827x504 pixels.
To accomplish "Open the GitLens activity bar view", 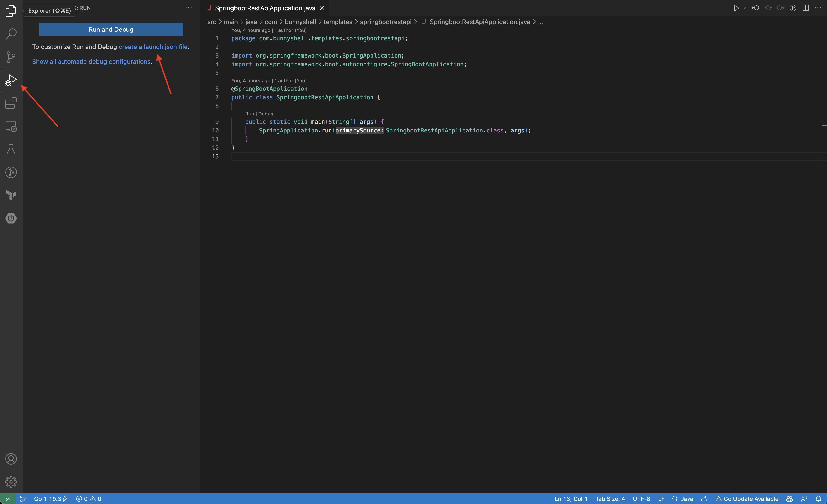I will point(11,172).
